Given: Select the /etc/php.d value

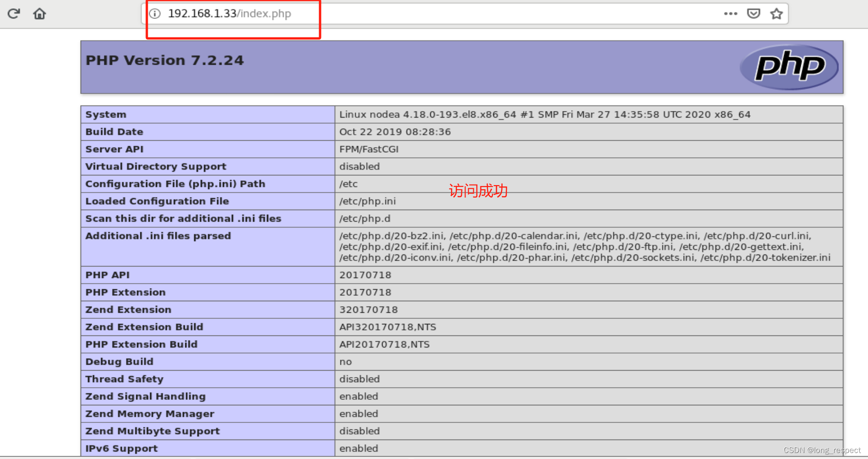Looking at the screenshot, I should 365,218.
